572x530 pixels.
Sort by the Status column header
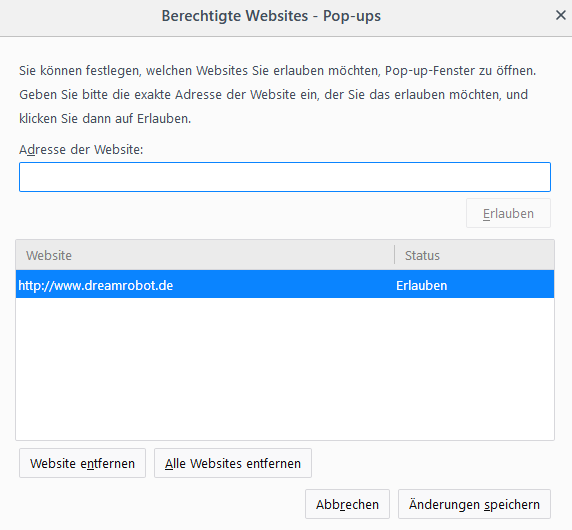point(474,255)
